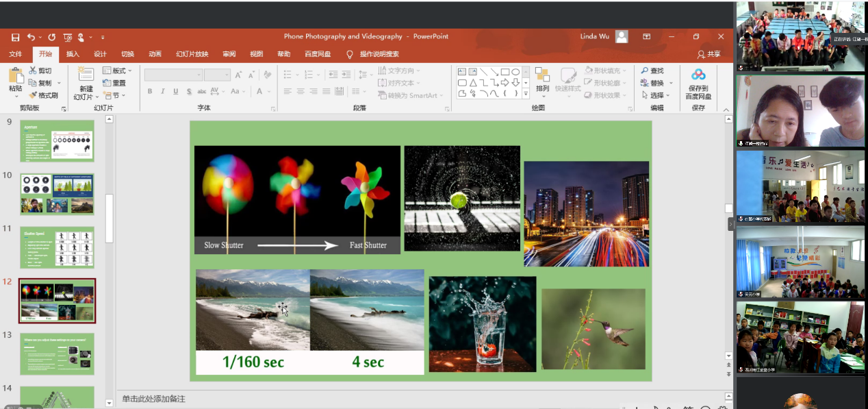Toggle Italic formatting
This screenshot has width=868, height=409.
pyautogui.click(x=163, y=92)
